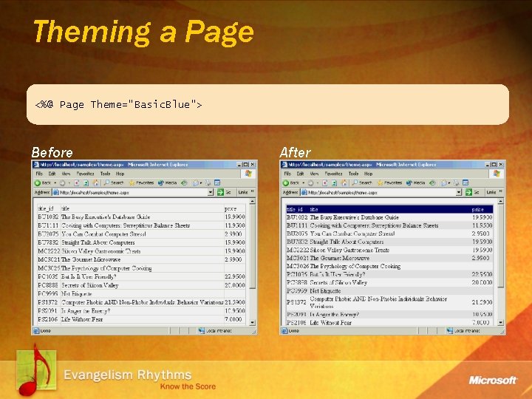This screenshot has height=399, width=532.
Task: Click Local intranet status in After window
Action: pos(463,330)
